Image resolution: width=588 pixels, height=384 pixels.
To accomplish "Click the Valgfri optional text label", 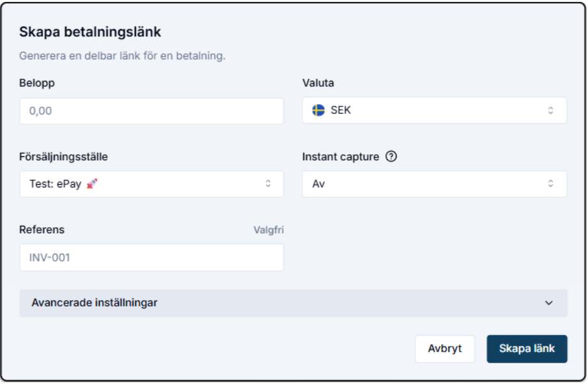I will (x=268, y=230).
